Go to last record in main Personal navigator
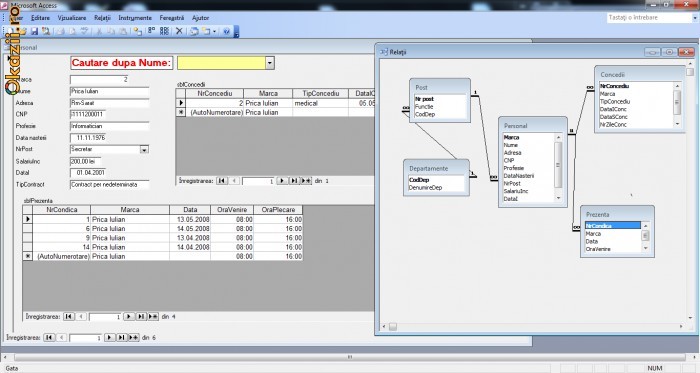700x373 pixels. [121, 338]
